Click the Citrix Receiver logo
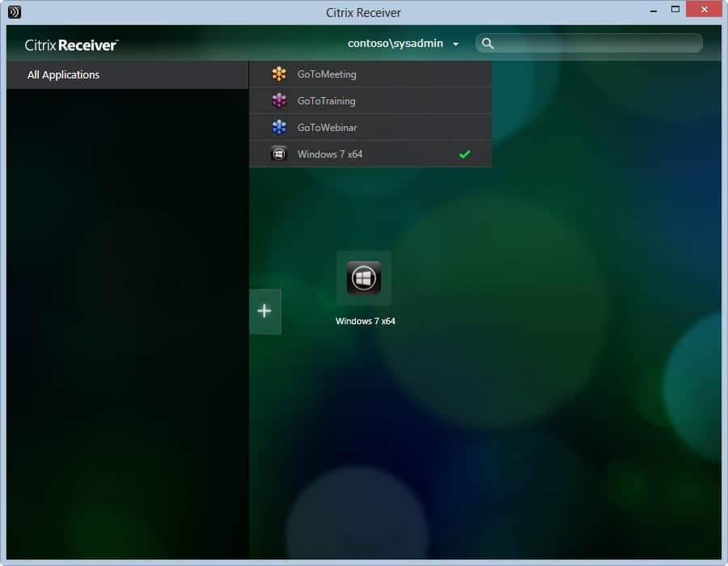 71,45
